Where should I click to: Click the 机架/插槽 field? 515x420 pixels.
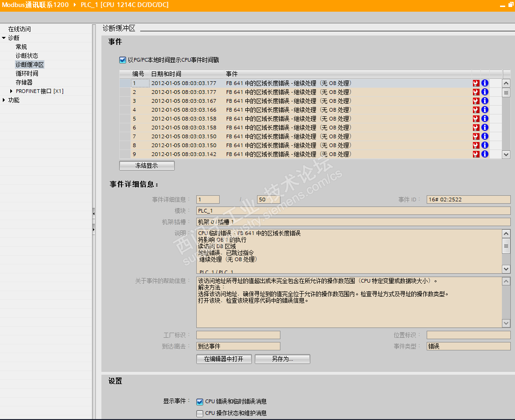(353, 222)
